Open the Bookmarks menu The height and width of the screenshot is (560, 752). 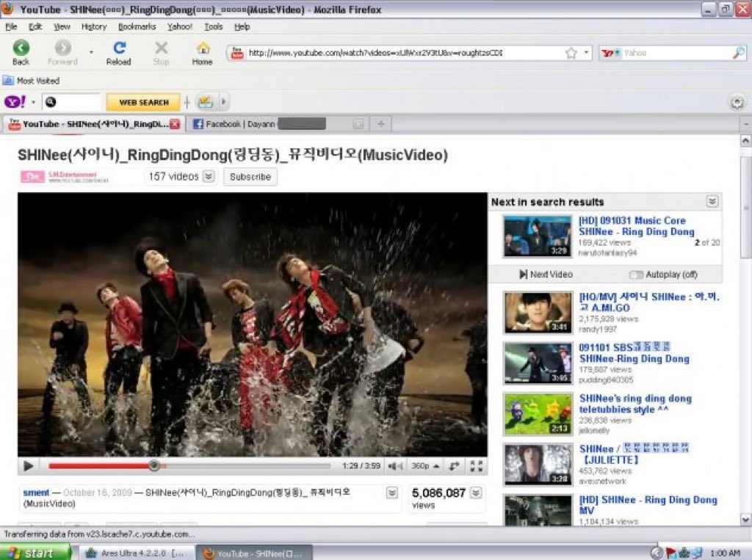point(137,27)
